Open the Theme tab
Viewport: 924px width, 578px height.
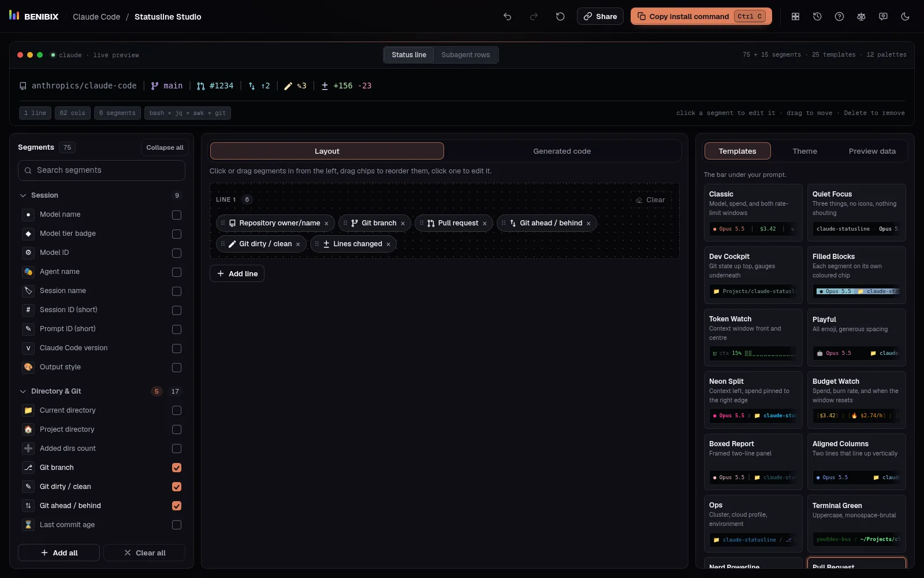point(804,151)
